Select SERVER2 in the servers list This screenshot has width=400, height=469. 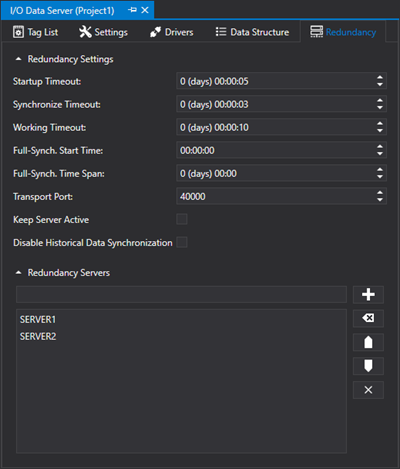click(x=38, y=336)
